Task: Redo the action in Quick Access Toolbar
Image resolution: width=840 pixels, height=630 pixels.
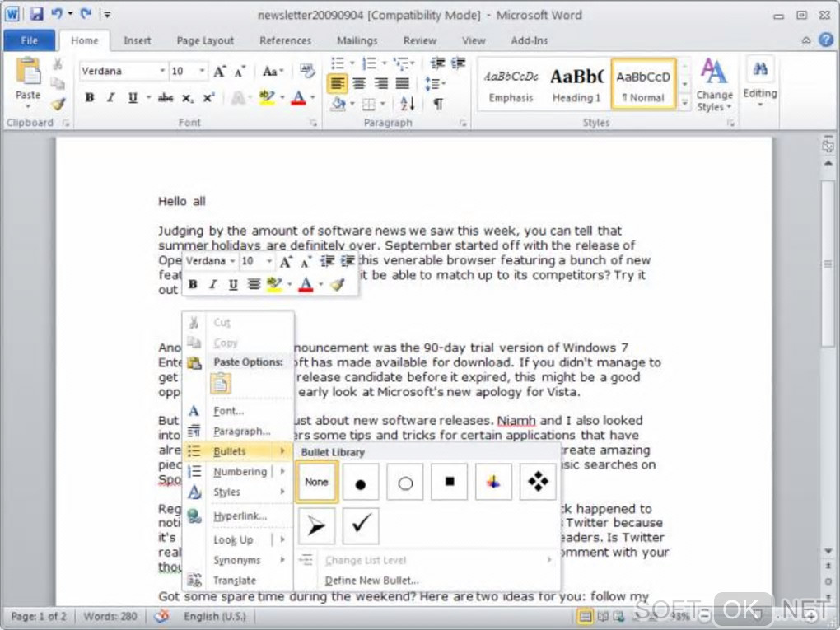Action: [86, 14]
